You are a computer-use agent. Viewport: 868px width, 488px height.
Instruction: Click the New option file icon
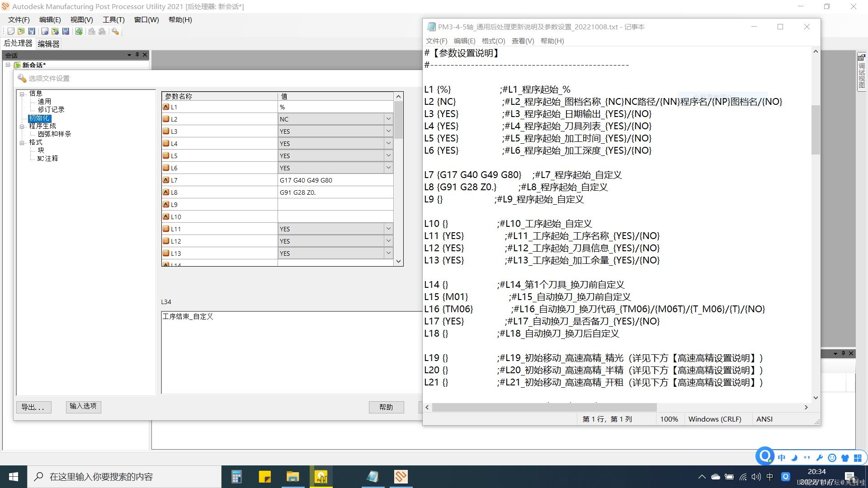45,31
